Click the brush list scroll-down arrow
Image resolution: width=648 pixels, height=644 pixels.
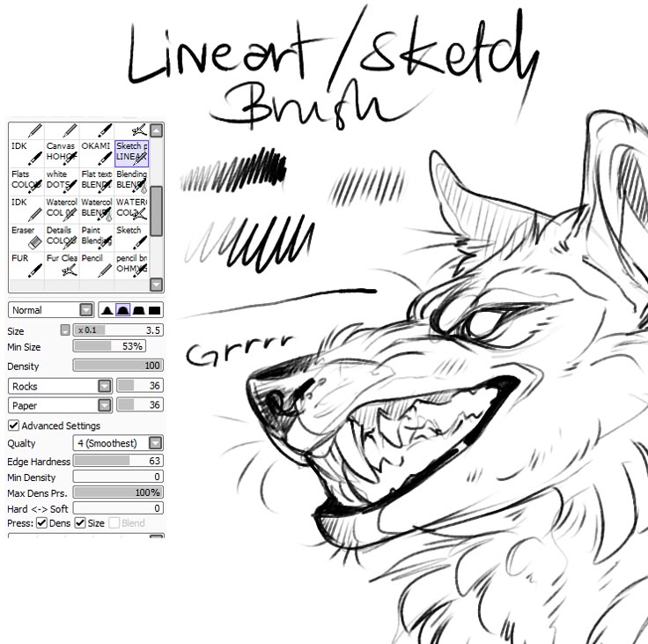[x=156, y=285]
